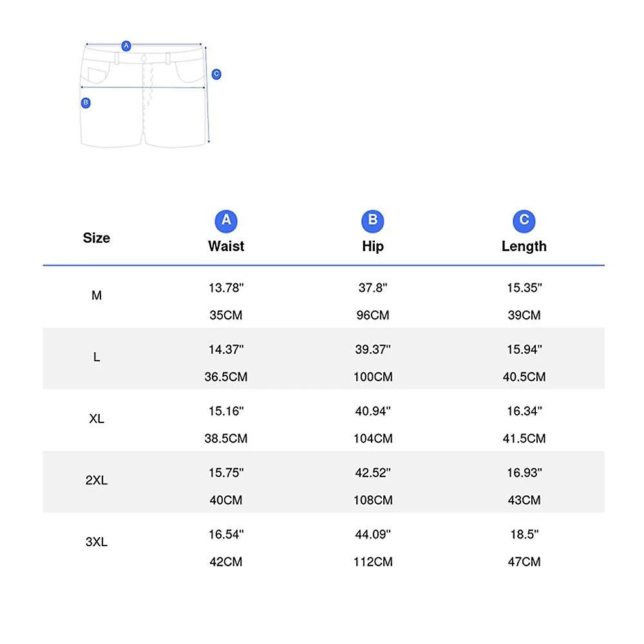Click the C marker right of the shorts diagram
The width and height of the screenshot is (644, 644).
click(x=216, y=74)
